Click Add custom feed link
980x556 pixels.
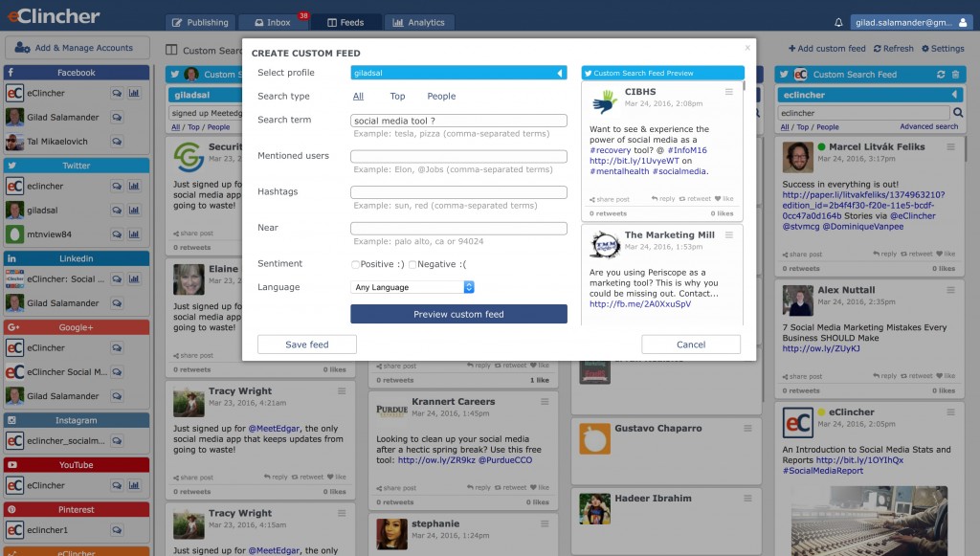(x=827, y=48)
